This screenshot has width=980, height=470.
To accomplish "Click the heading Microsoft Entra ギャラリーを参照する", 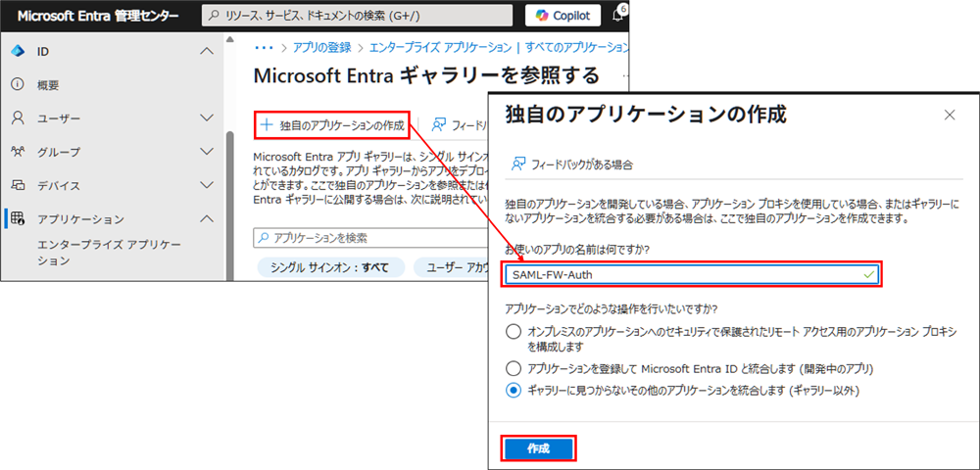I will point(426,76).
